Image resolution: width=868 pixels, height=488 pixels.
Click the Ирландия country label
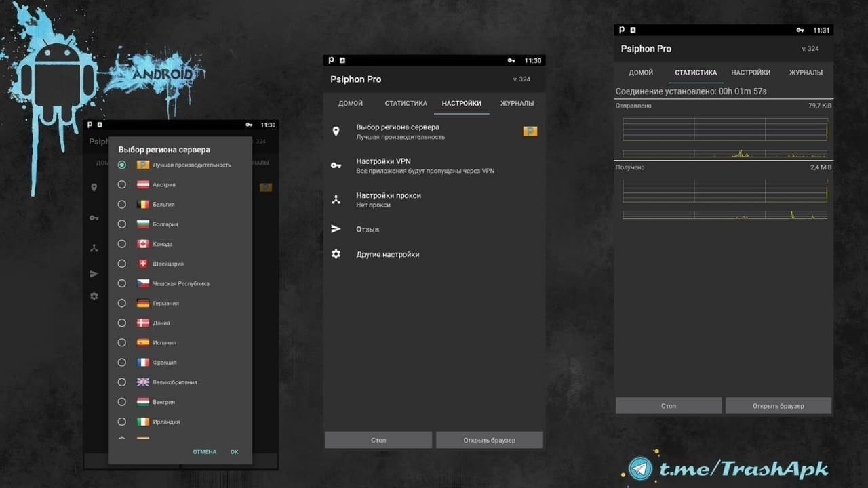point(166,422)
